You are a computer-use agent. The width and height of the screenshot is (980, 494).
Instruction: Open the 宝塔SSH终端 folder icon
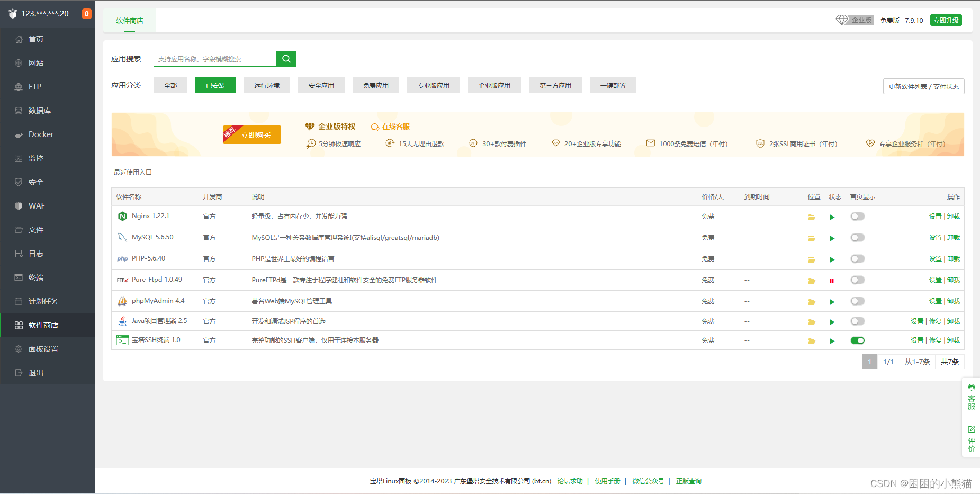[x=811, y=341]
